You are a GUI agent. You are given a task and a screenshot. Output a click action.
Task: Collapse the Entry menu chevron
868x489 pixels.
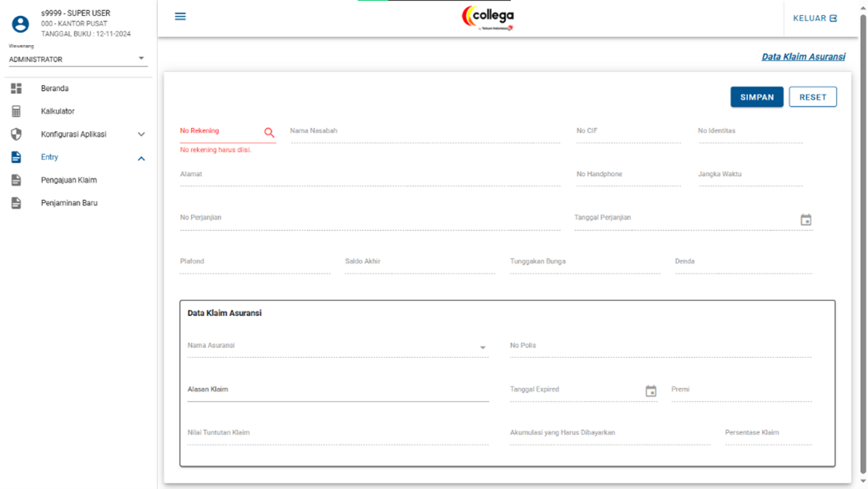pos(141,159)
